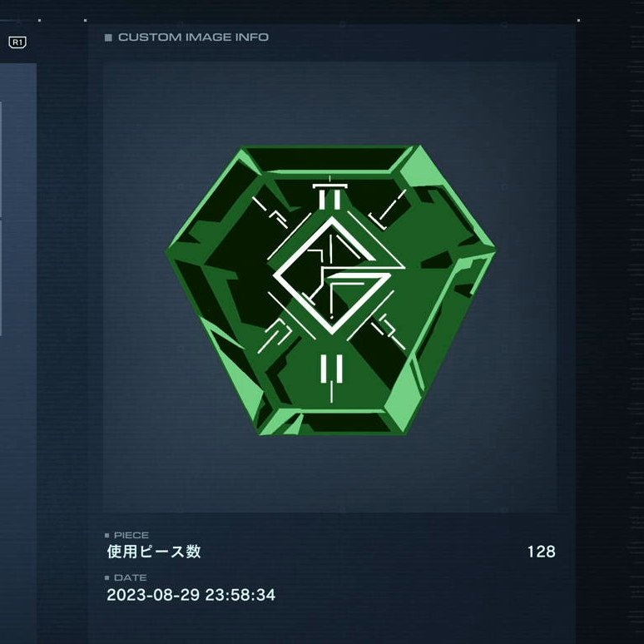Click the white diamond symbol in emblem center
The height and width of the screenshot is (644, 644).
332,275
